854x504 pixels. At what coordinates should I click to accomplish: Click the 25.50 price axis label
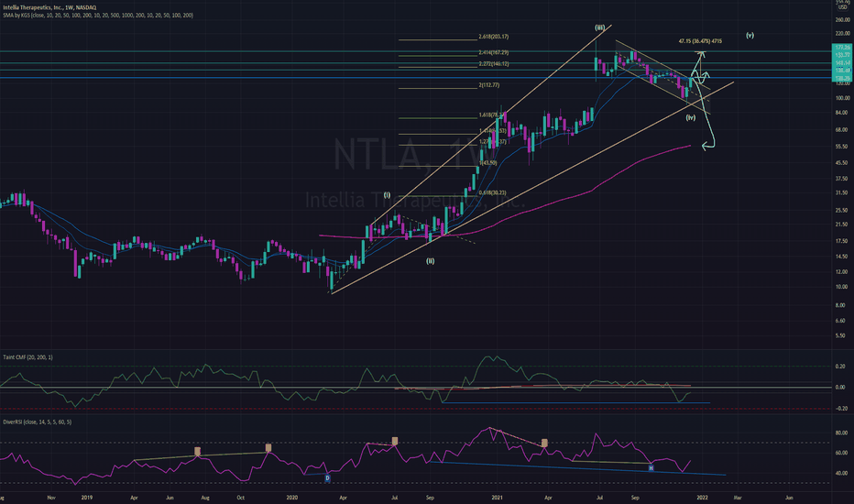(x=843, y=211)
